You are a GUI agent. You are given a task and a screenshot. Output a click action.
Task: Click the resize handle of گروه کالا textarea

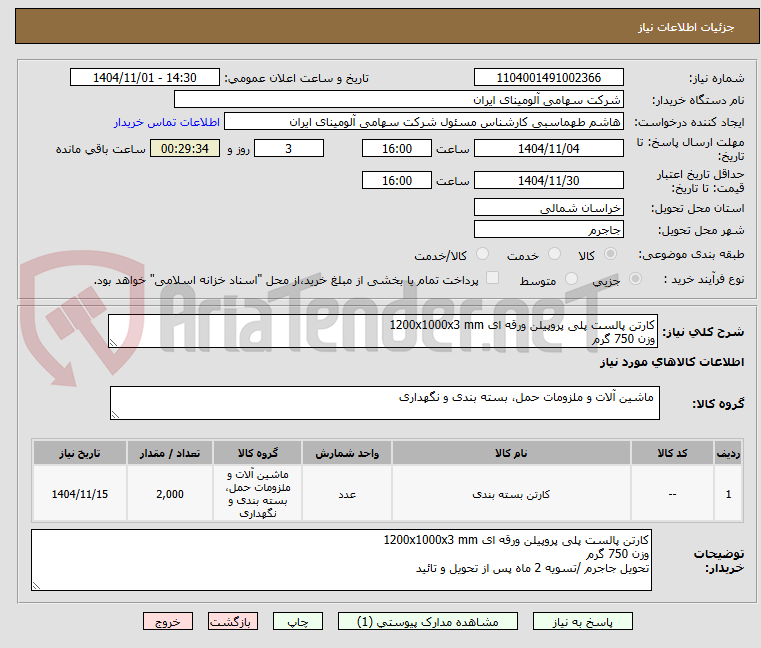tap(116, 414)
